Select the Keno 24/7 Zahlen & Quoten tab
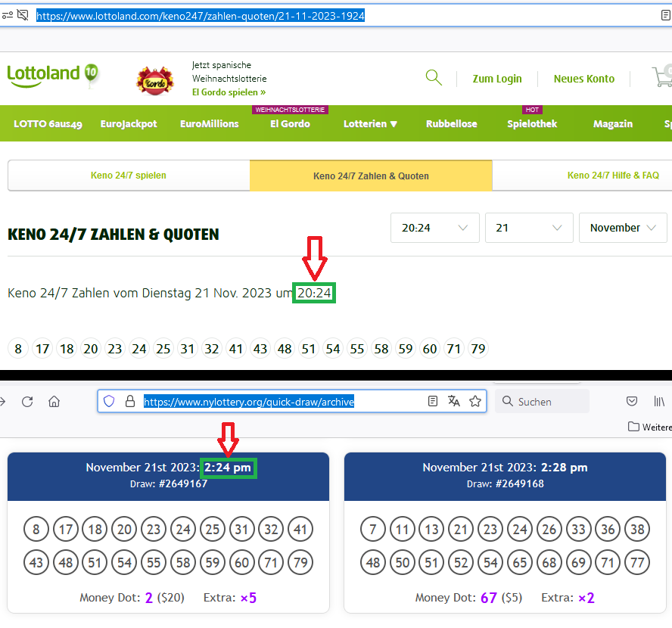 (371, 176)
